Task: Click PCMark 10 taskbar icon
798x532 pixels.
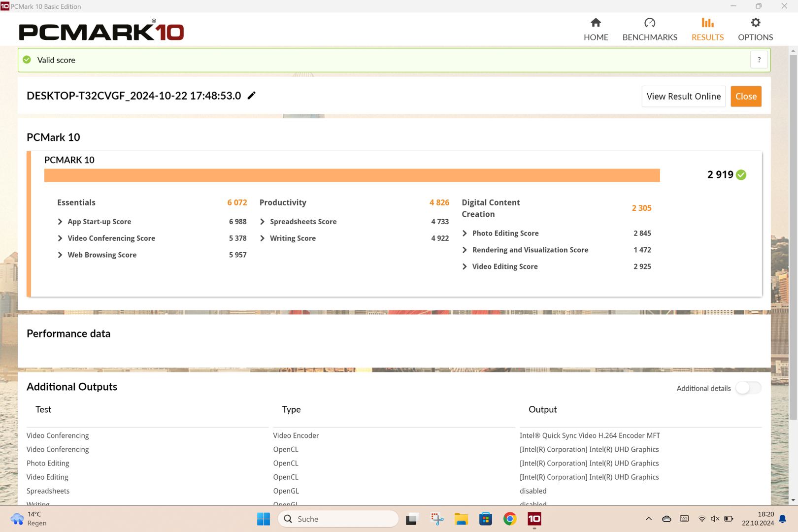Action: click(534, 519)
